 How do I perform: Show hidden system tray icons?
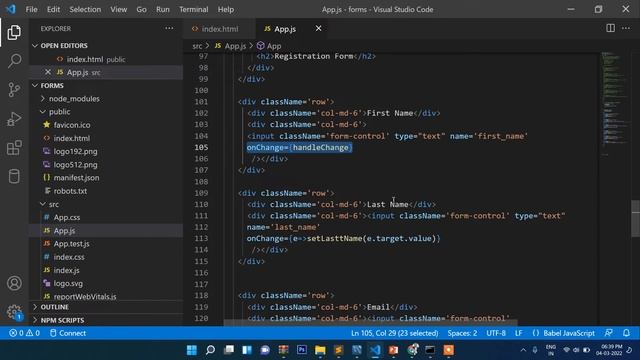pos(523,350)
